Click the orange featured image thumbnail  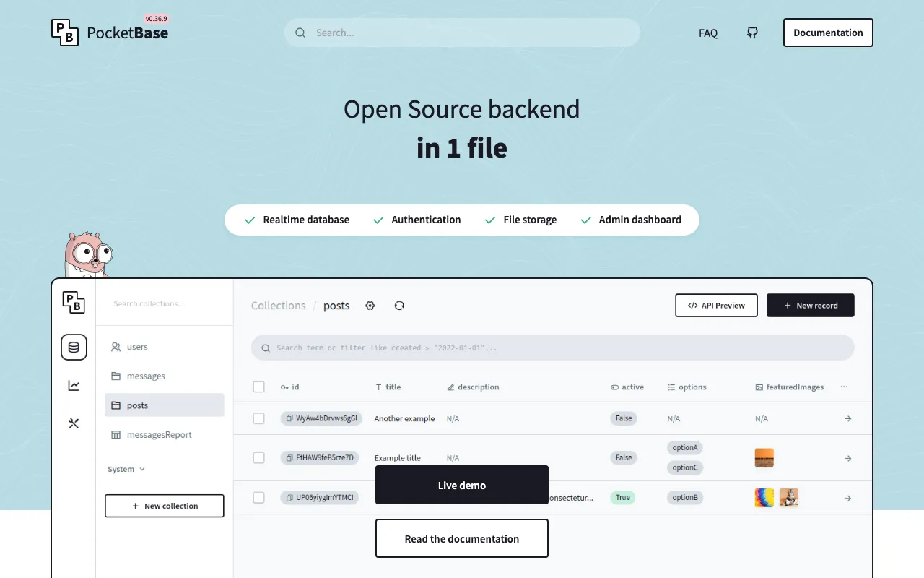point(764,457)
